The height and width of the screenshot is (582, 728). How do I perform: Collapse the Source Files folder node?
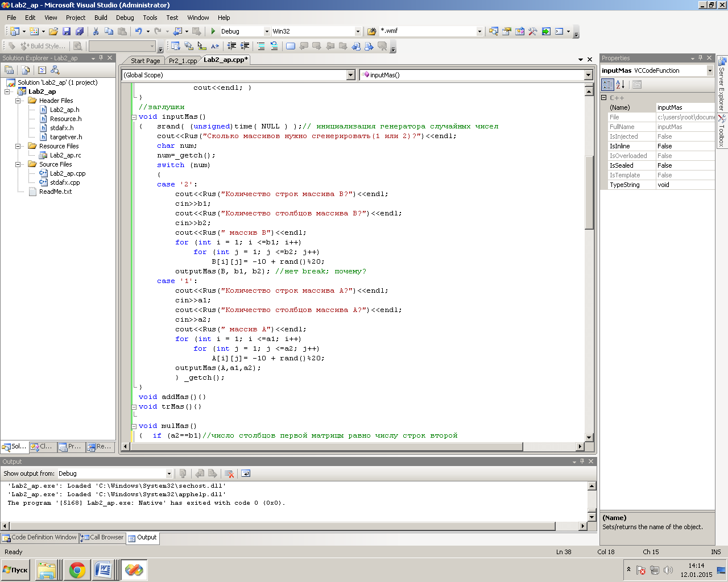point(18,164)
